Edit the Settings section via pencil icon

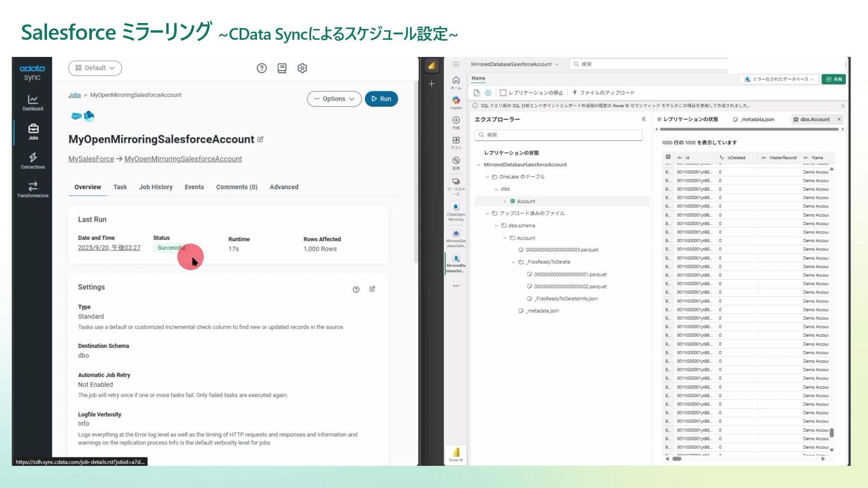372,289
